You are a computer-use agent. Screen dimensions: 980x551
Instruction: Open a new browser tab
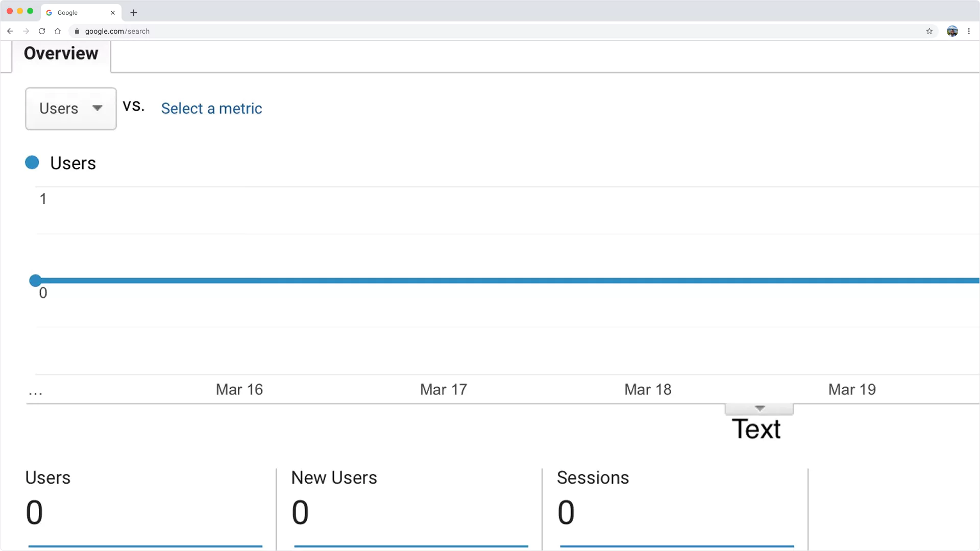[134, 13]
